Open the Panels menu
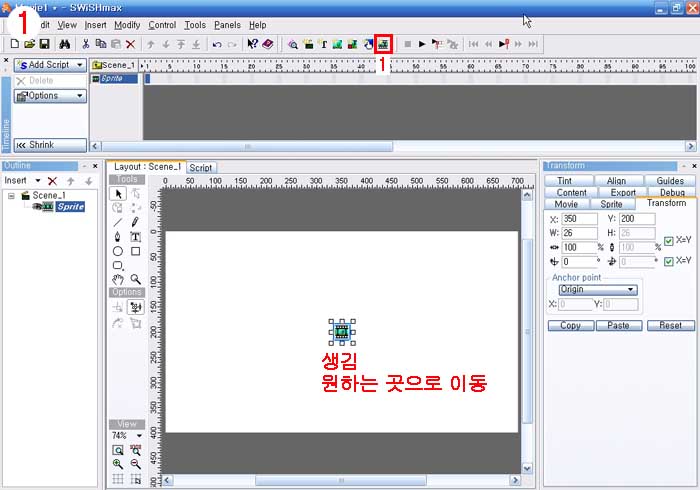Viewport: 700px width, 490px height. tap(227, 25)
